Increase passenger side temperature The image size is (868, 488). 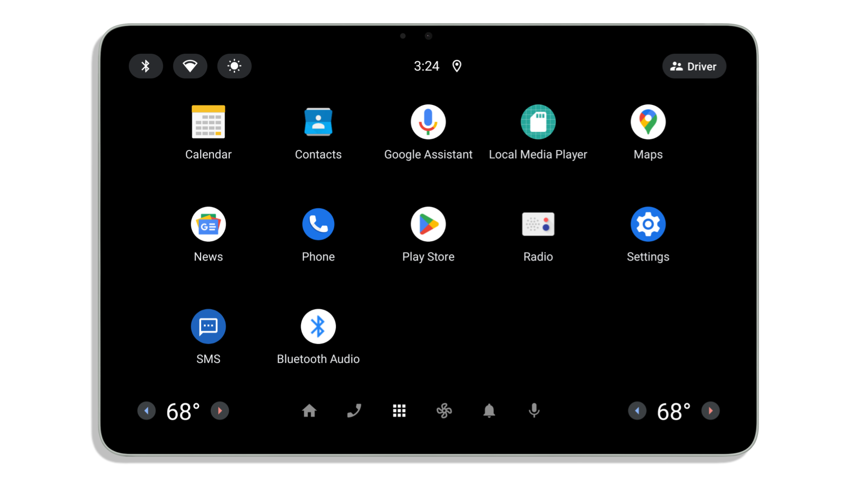tap(711, 411)
